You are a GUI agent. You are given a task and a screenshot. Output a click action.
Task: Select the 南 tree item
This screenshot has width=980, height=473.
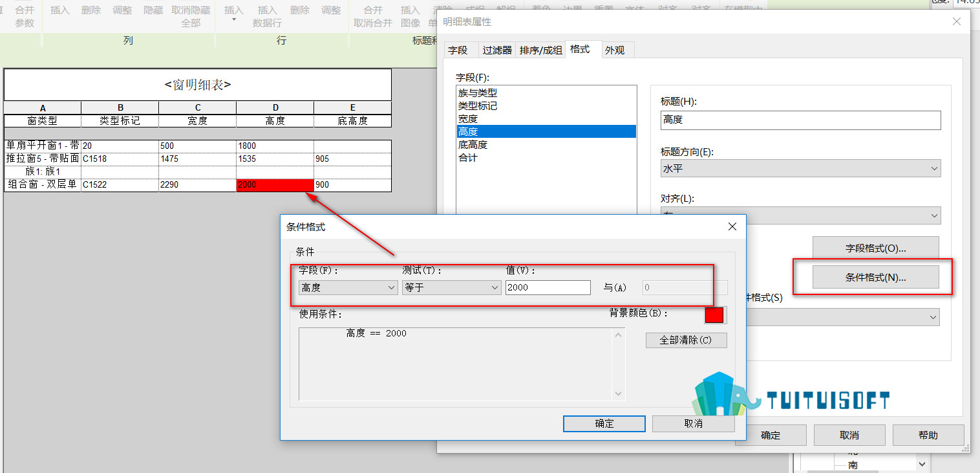(x=853, y=465)
